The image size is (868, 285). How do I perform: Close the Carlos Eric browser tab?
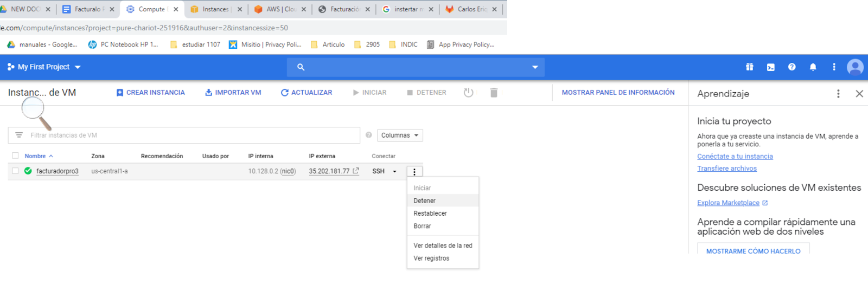494,9
